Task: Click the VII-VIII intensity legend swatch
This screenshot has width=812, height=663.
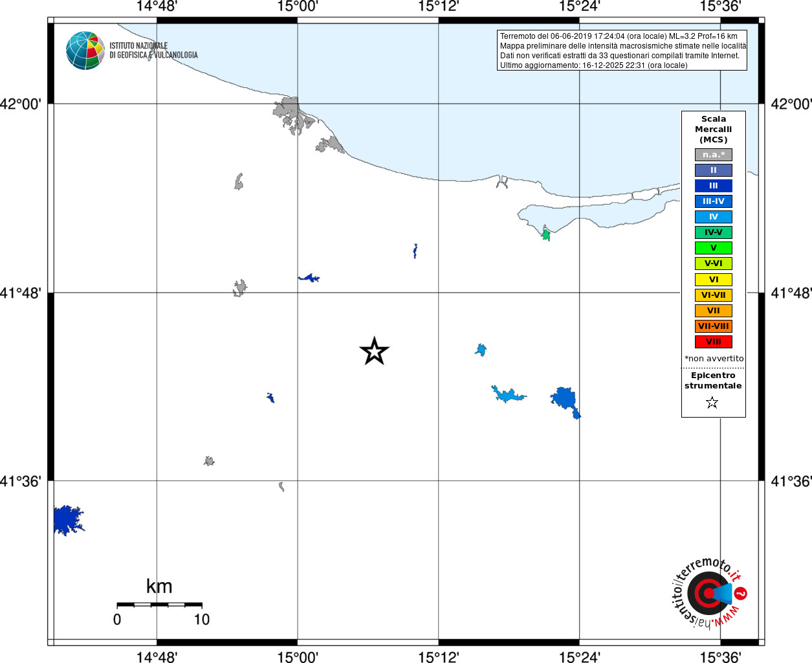Action: pyautogui.click(x=714, y=326)
